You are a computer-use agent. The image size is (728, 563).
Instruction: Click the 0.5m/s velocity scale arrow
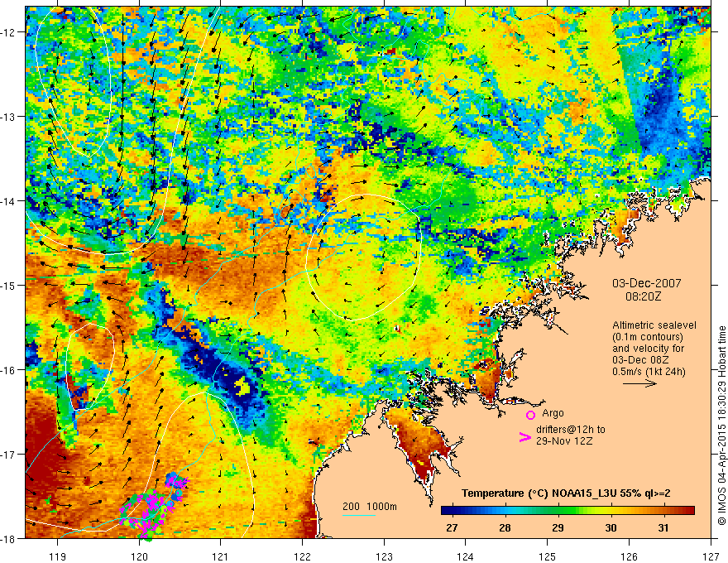click(639, 383)
